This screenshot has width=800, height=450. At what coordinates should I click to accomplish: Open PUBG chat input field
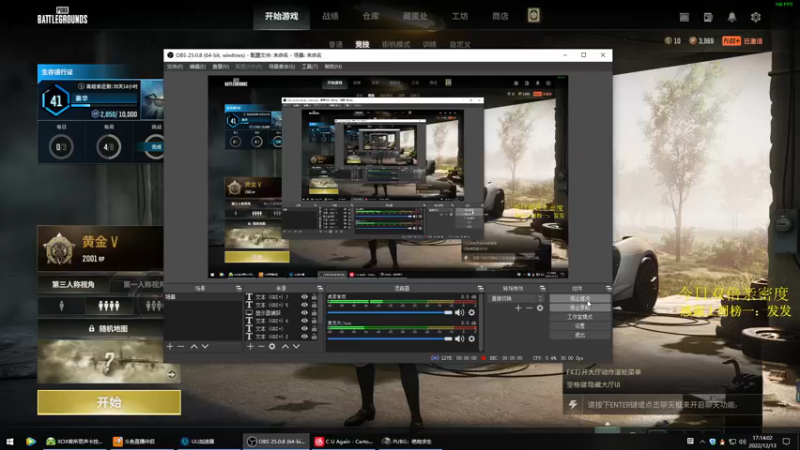coord(672,405)
